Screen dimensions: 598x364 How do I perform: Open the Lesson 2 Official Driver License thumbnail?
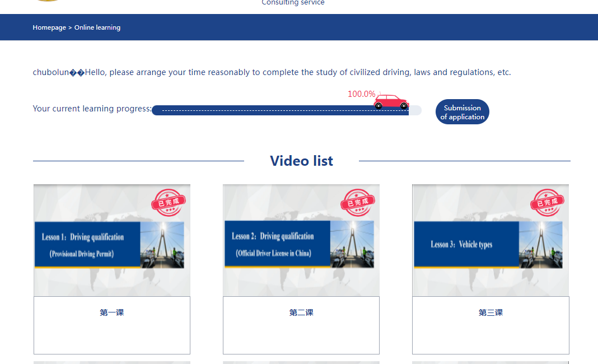click(x=301, y=240)
